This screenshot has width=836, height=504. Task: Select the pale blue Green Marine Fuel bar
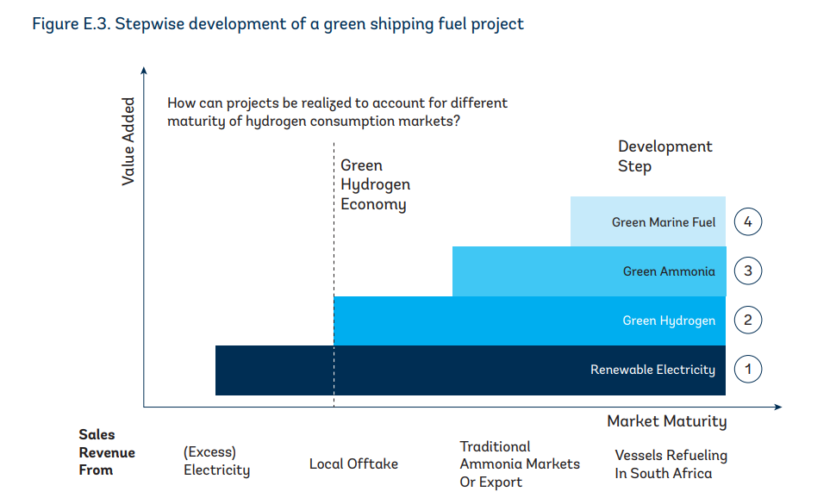tap(647, 222)
